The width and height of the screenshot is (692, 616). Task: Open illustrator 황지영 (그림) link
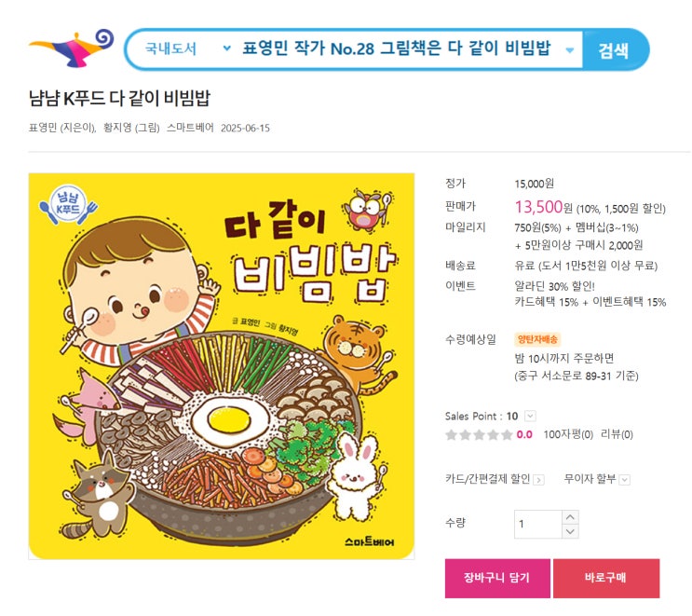(x=131, y=128)
